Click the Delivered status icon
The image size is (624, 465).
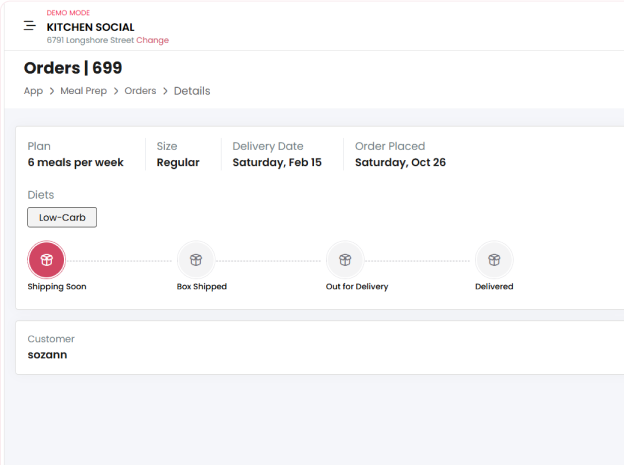pyautogui.click(x=494, y=260)
